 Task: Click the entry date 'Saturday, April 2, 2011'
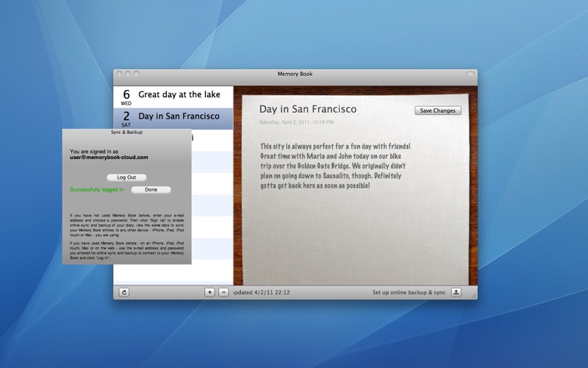[295, 121]
